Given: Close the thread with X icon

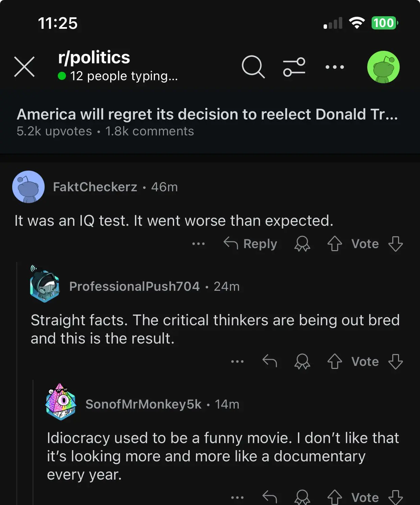Looking at the screenshot, I should click(x=24, y=67).
